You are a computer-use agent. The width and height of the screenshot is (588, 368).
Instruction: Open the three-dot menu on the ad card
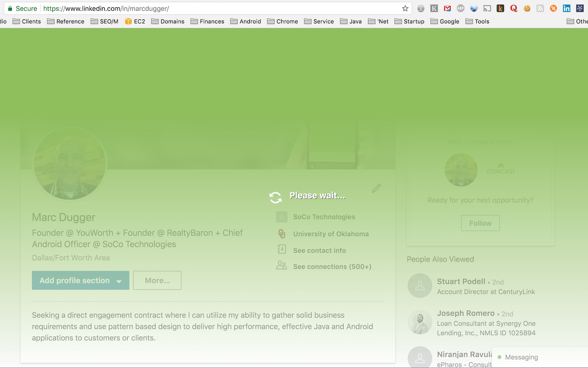pos(544,133)
